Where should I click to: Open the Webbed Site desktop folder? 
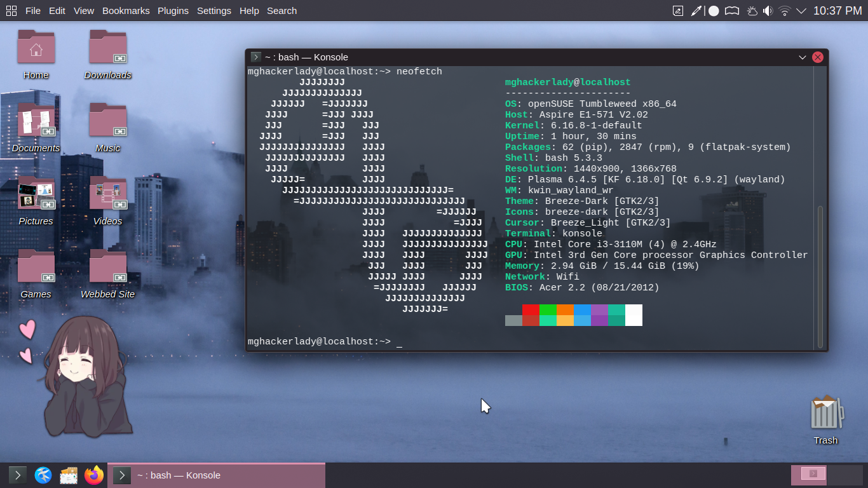pos(107,268)
